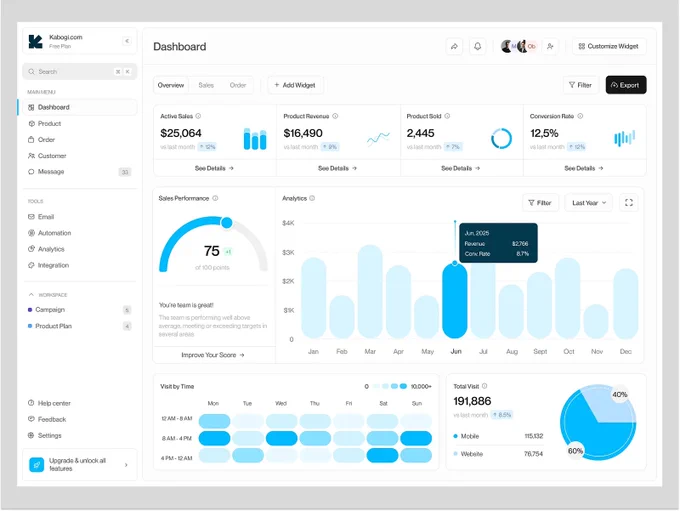This screenshot has height=511, width=680.
Task: Collapse the sidebar with the arrow button
Action: 127,41
